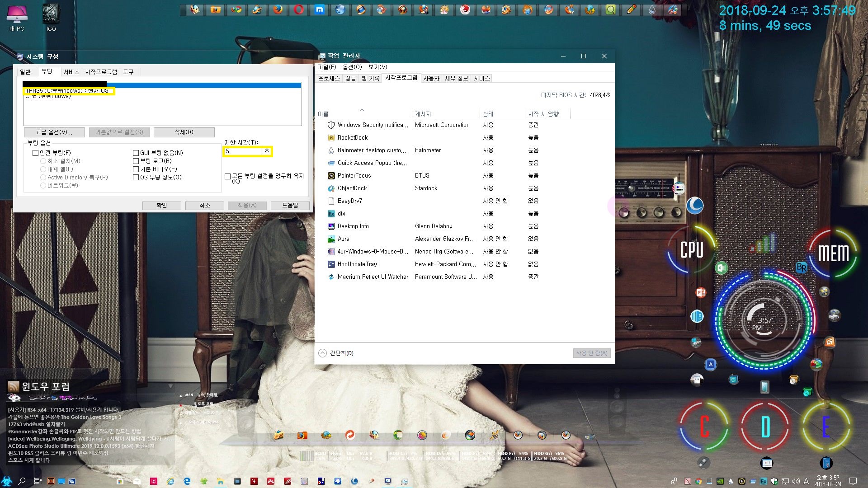The image size is (868, 488).
Task: Open the ICO desktop shortcut
Action: (x=51, y=17)
